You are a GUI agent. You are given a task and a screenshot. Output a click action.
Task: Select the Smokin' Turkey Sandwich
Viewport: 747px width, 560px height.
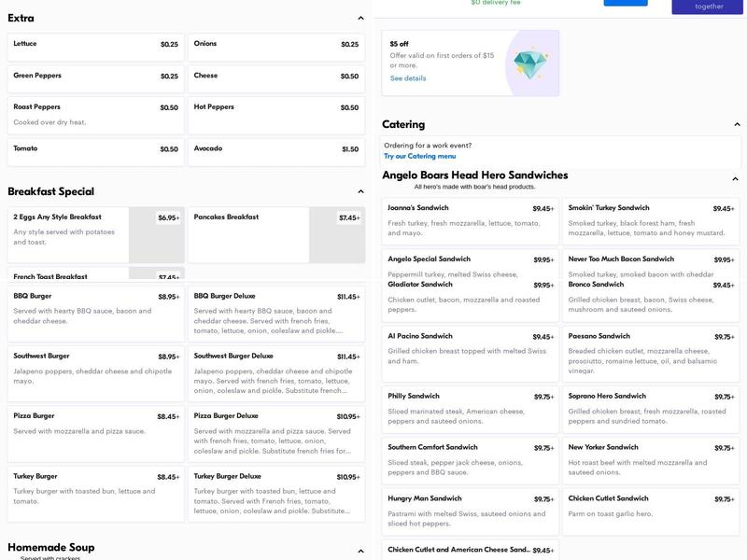pyautogui.click(x=651, y=221)
